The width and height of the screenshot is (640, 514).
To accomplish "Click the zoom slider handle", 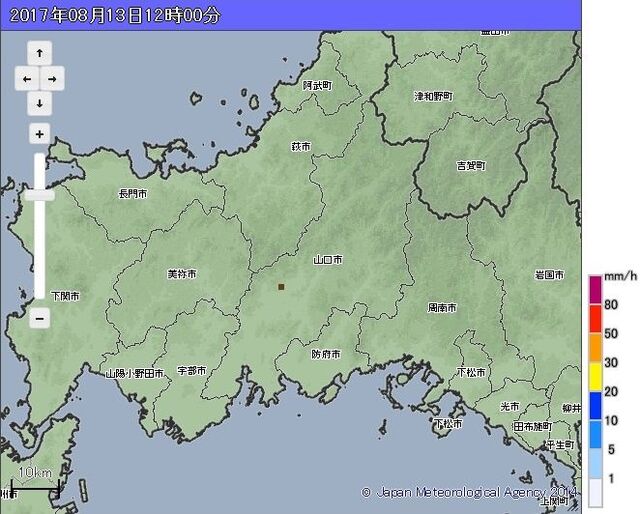I will [40, 195].
